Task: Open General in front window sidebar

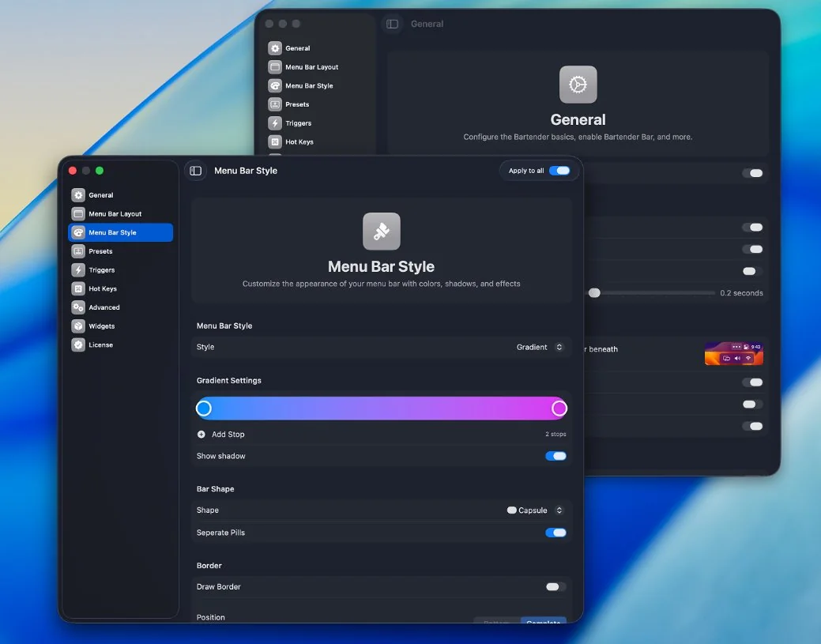Action: 120,194
